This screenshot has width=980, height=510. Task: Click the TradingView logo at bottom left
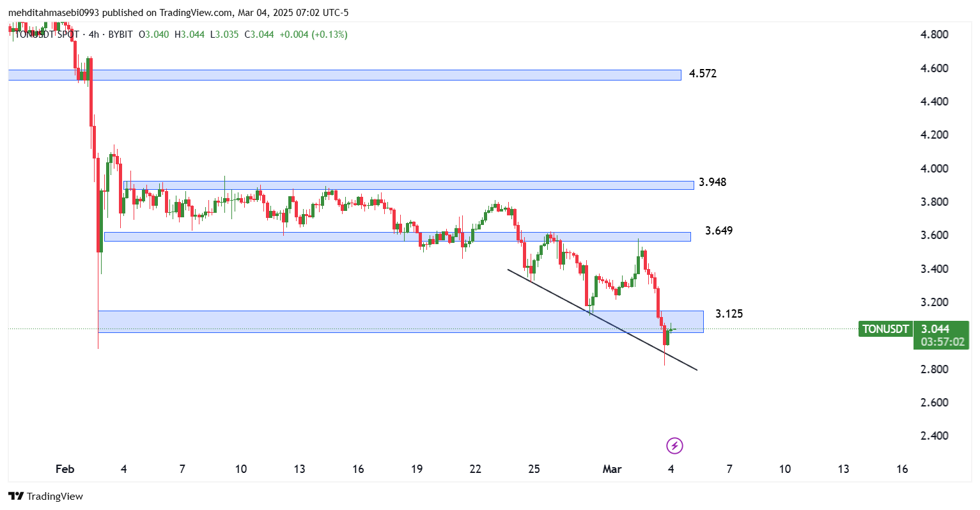tap(45, 497)
